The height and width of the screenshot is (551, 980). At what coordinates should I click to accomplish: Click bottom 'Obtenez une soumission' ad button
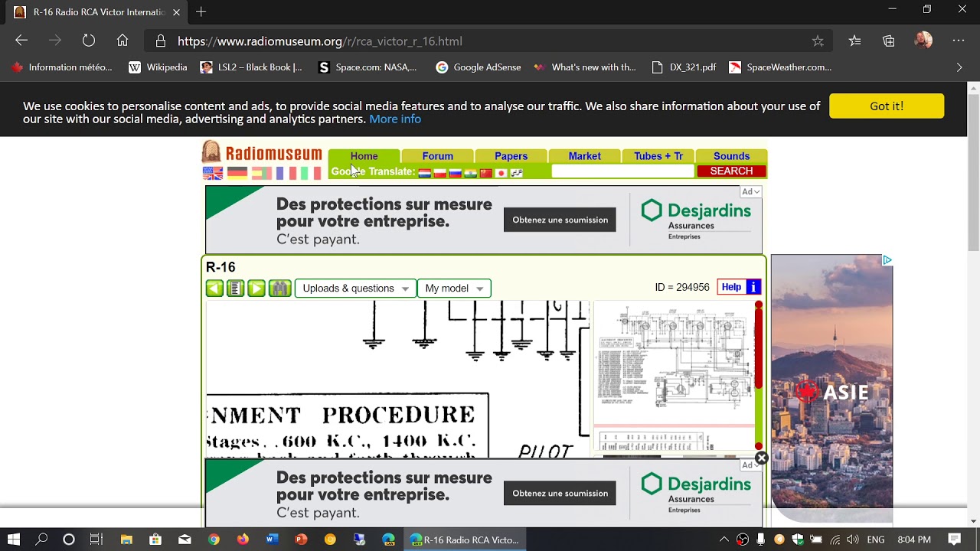tap(560, 493)
